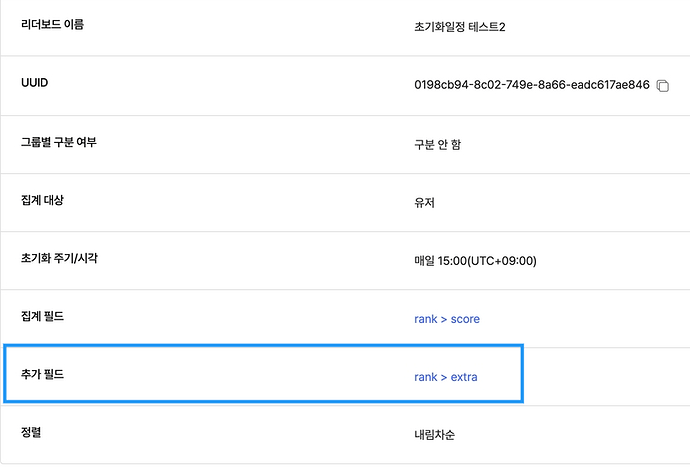Select the 매일 15:00(UTC+09:00) value
The height and width of the screenshot is (476, 690).
pos(475,261)
